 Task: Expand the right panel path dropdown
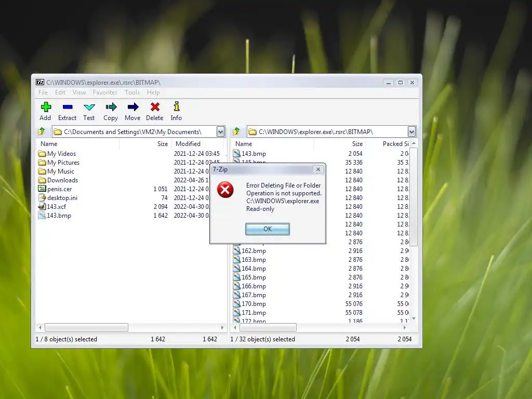(x=411, y=131)
